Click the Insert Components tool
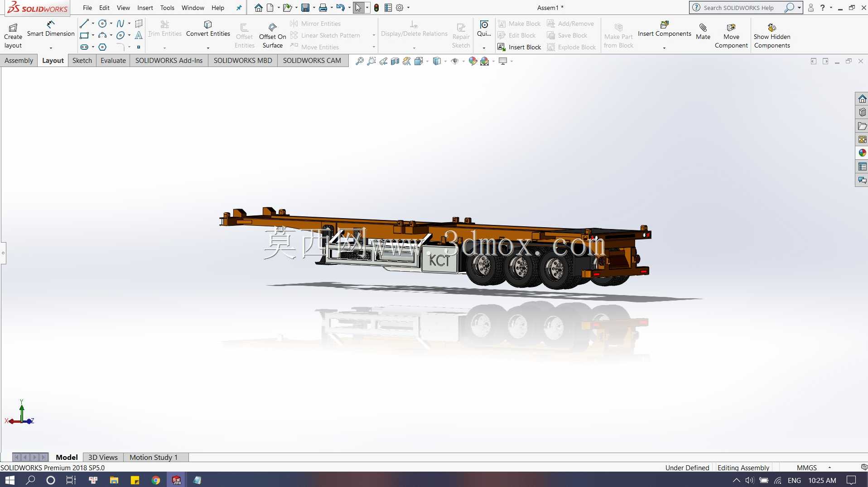Image resolution: width=868 pixels, height=487 pixels. [x=664, y=29]
